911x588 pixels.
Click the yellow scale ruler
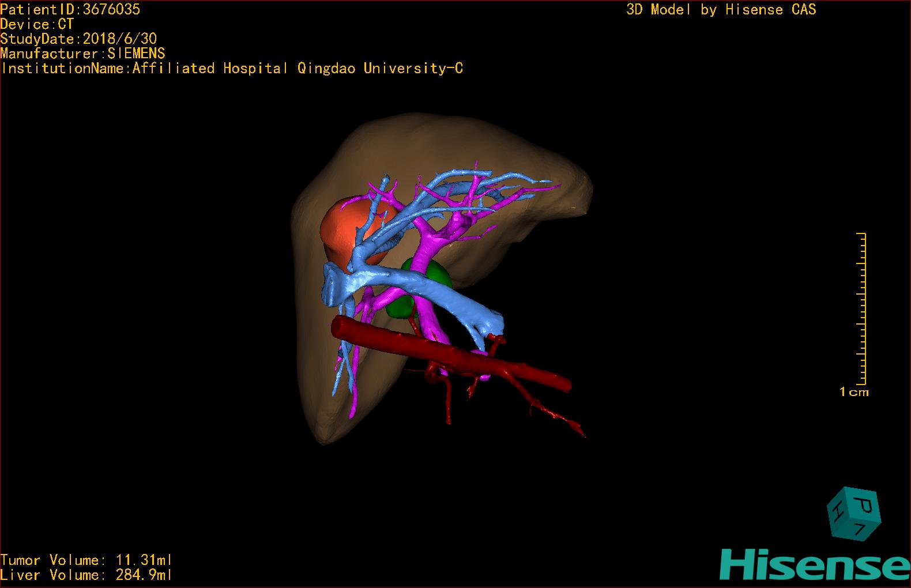tap(863, 308)
